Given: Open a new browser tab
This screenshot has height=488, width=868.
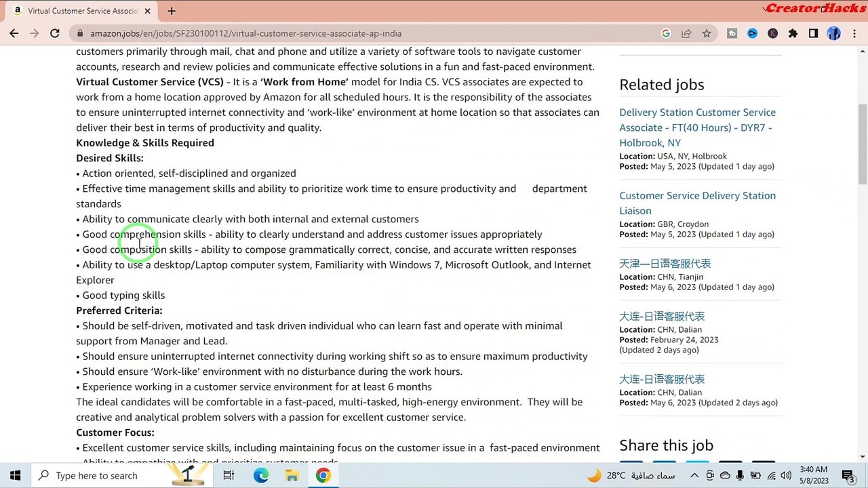Looking at the screenshot, I should click(172, 11).
